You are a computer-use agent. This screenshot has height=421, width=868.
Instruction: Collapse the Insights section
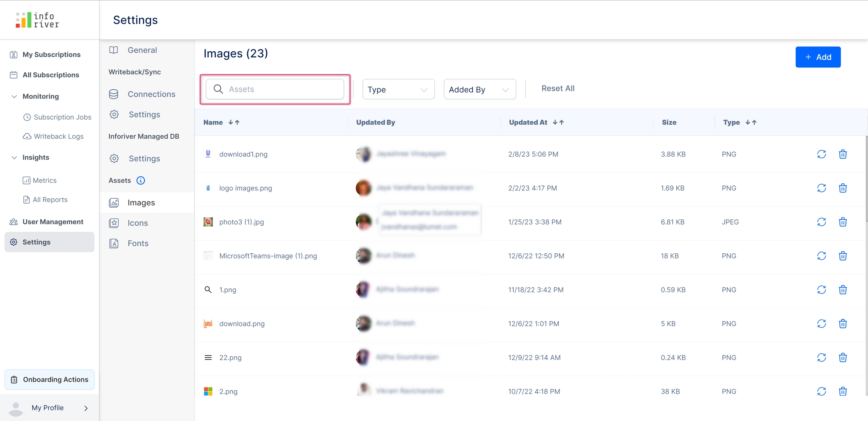tap(14, 158)
